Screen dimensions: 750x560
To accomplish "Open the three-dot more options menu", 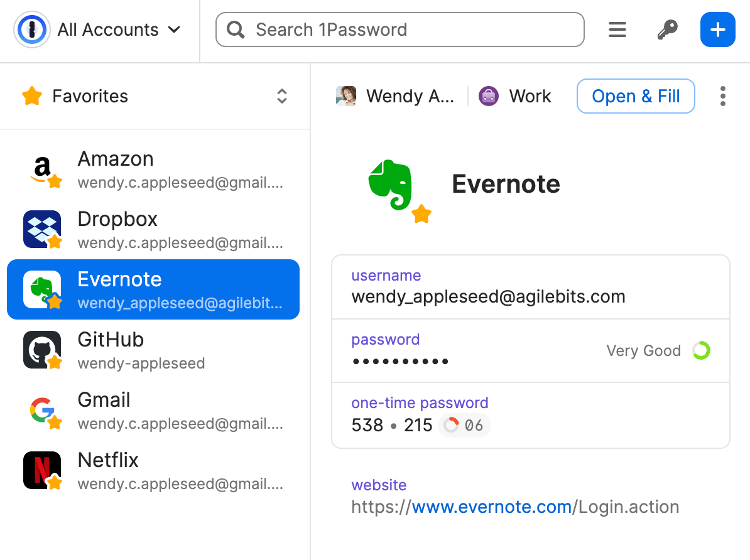I will click(723, 96).
